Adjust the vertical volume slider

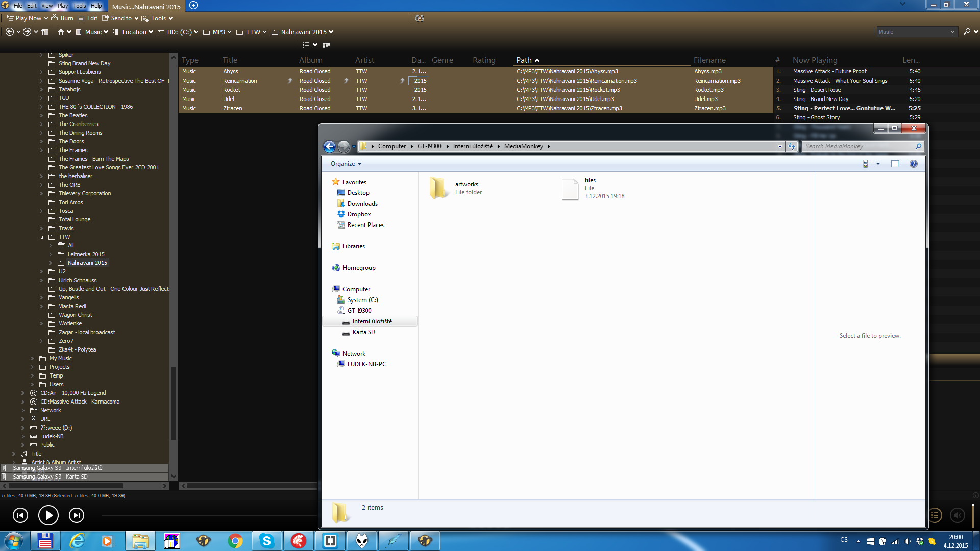[x=973, y=515]
